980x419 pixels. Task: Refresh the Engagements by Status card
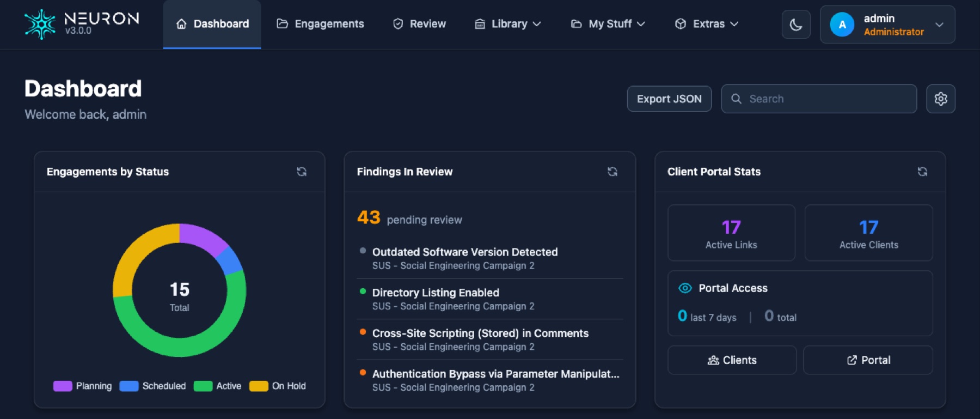pyautogui.click(x=302, y=172)
